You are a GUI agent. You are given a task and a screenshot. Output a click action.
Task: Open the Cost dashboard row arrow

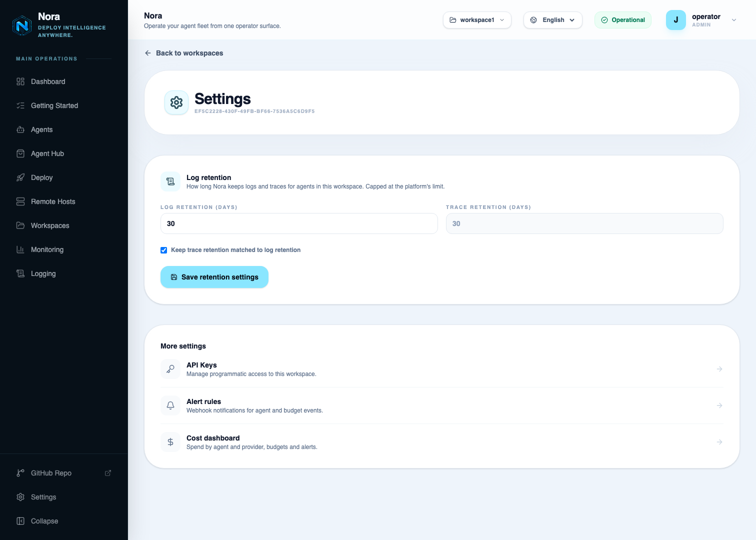coord(719,442)
